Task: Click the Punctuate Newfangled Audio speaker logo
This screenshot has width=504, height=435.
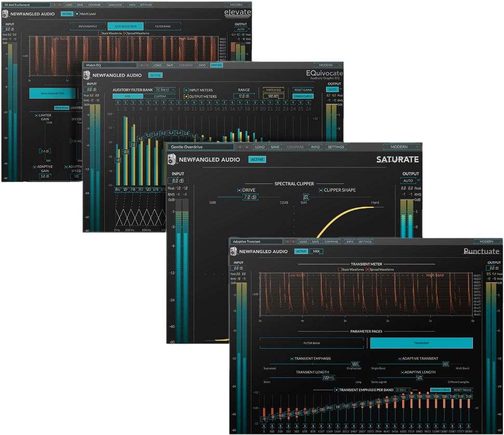Action: click(234, 251)
